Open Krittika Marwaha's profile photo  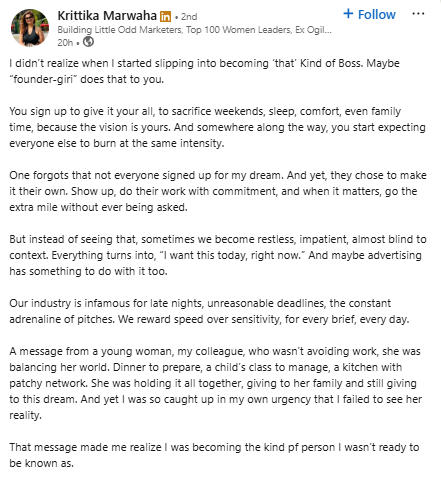[x=30, y=28]
